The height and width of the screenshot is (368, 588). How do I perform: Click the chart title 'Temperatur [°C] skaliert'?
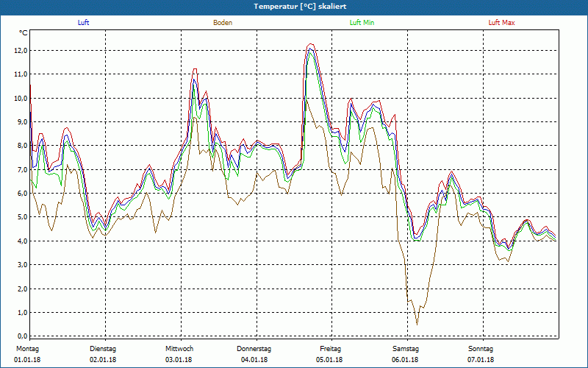pyautogui.click(x=300, y=7)
